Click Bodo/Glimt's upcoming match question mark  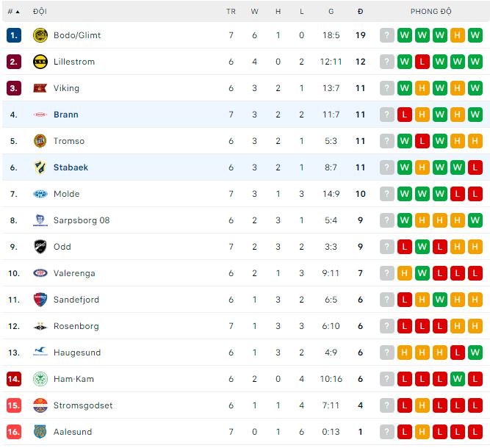(387, 35)
